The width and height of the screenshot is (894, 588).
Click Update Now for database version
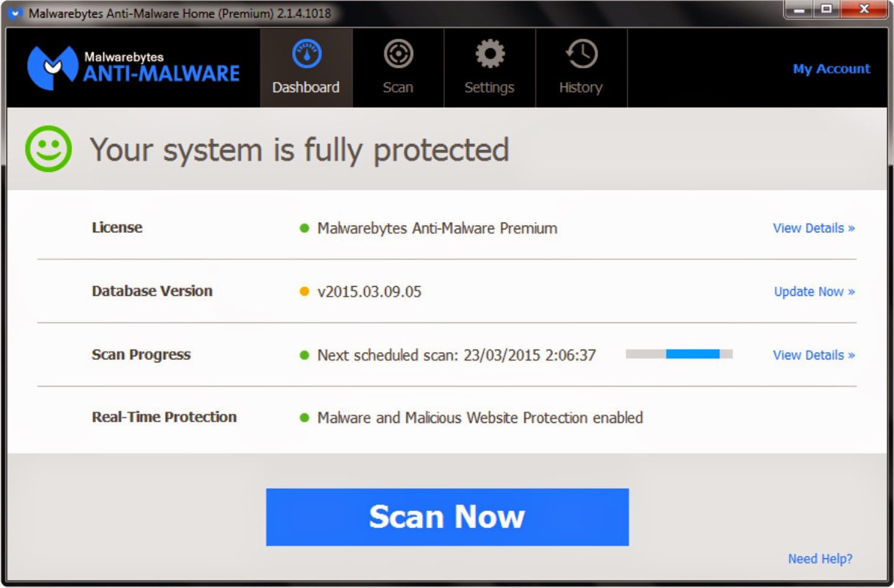coord(814,292)
